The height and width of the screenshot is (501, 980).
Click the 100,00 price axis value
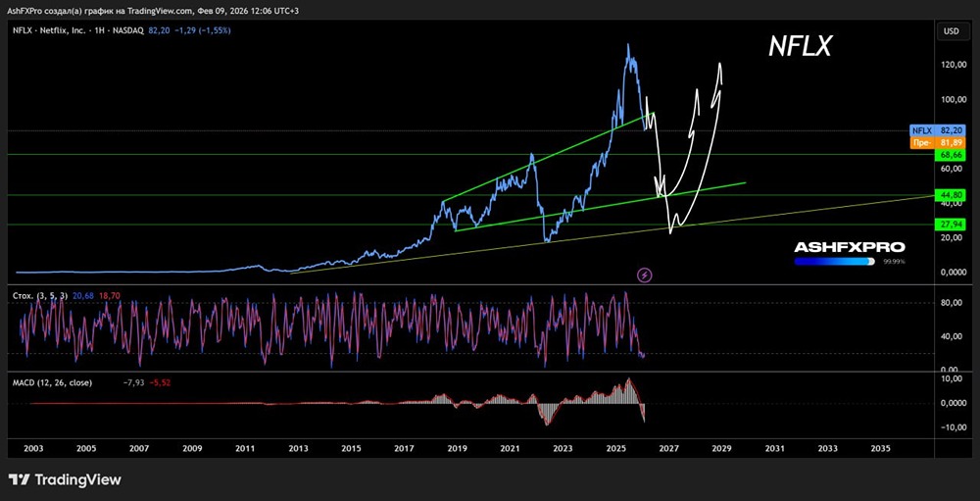954,99
